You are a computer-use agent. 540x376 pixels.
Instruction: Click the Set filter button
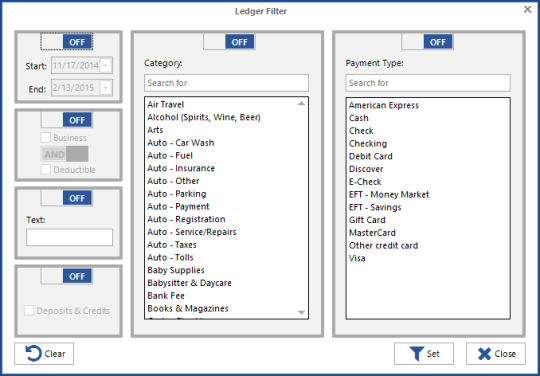(x=424, y=354)
